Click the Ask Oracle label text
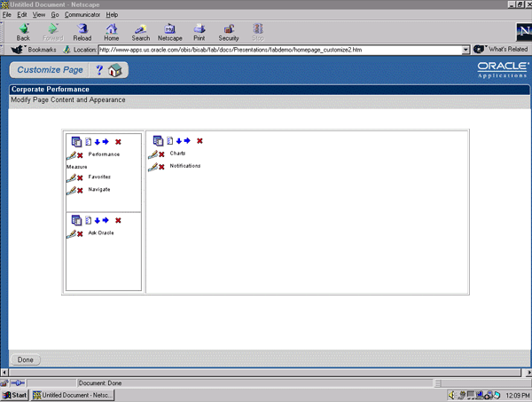This screenshot has height=402, width=532. pyautogui.click(x=101, y=233)
